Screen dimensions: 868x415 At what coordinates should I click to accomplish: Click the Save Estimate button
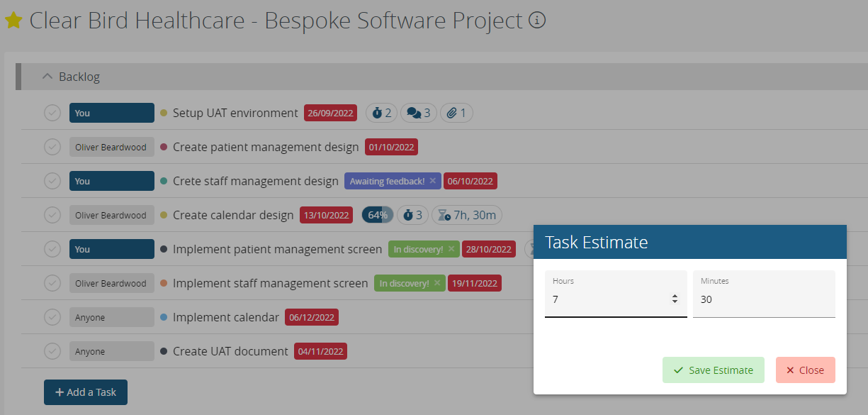pos(713,370)
